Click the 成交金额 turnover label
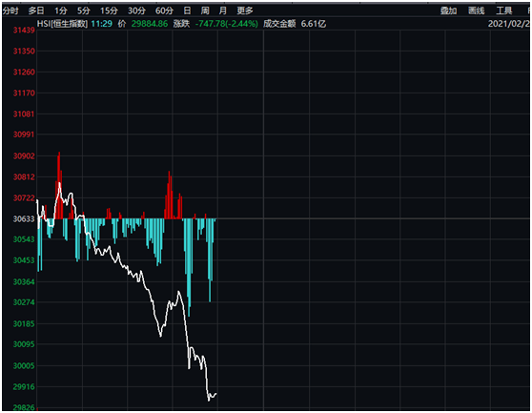The height and width of the screenshot is (413, 532). tap(279, 24)
